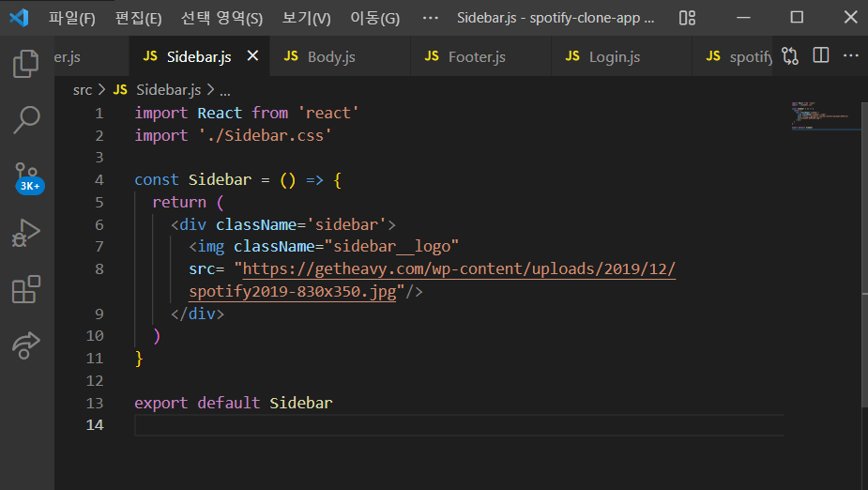
Task: Expand the breadcrumb ellipsis symbol
Action: [225, 90]
